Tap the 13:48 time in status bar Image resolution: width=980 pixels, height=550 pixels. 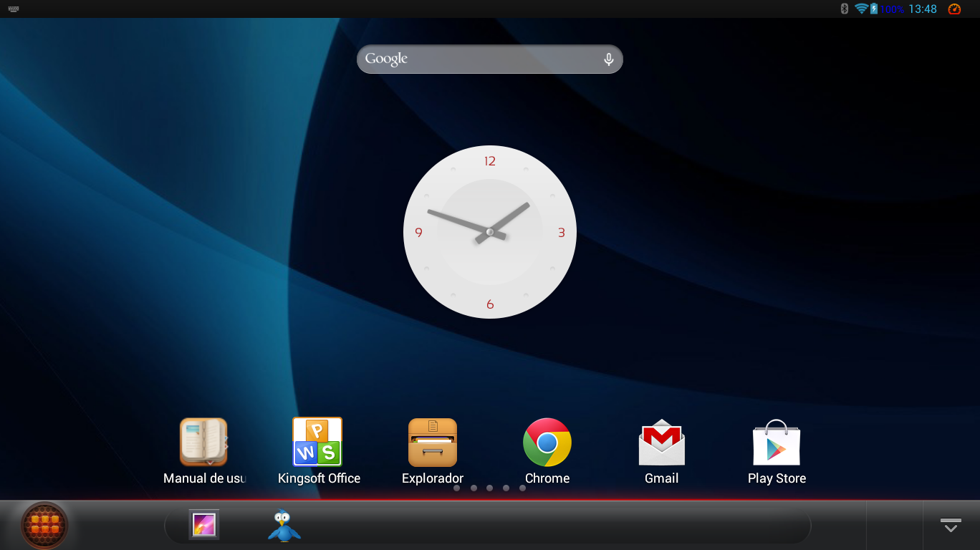(x=923, y=9)
